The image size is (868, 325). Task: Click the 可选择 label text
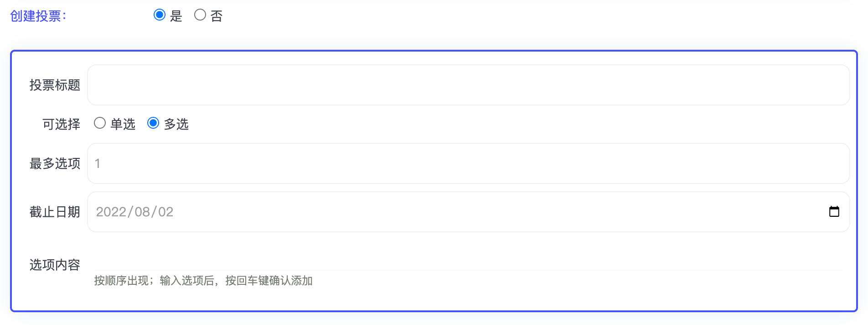(x=61, y=124)
